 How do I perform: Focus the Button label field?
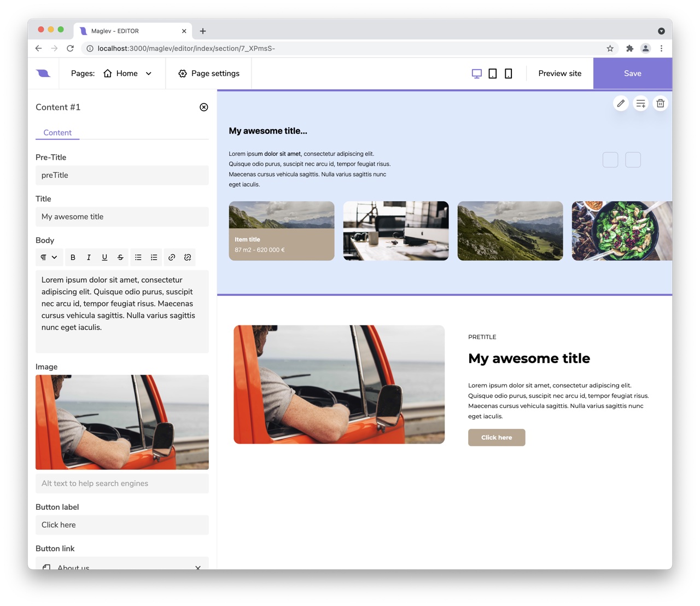point(122,525)
